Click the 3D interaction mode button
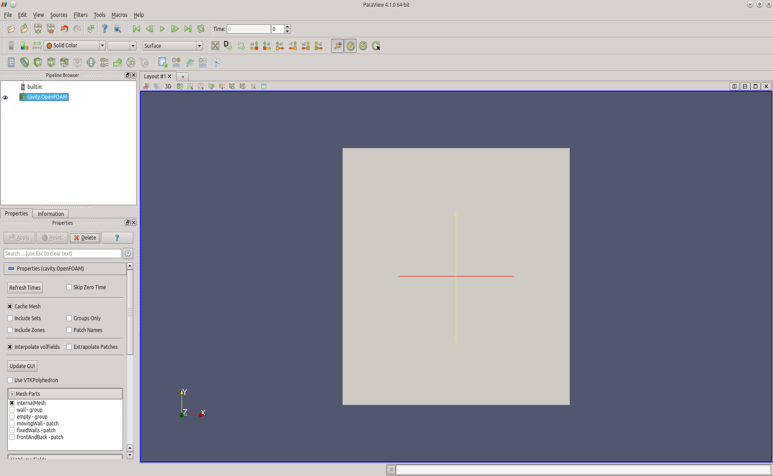The height and width of the screenshot is (476, 773). (168, 86)
